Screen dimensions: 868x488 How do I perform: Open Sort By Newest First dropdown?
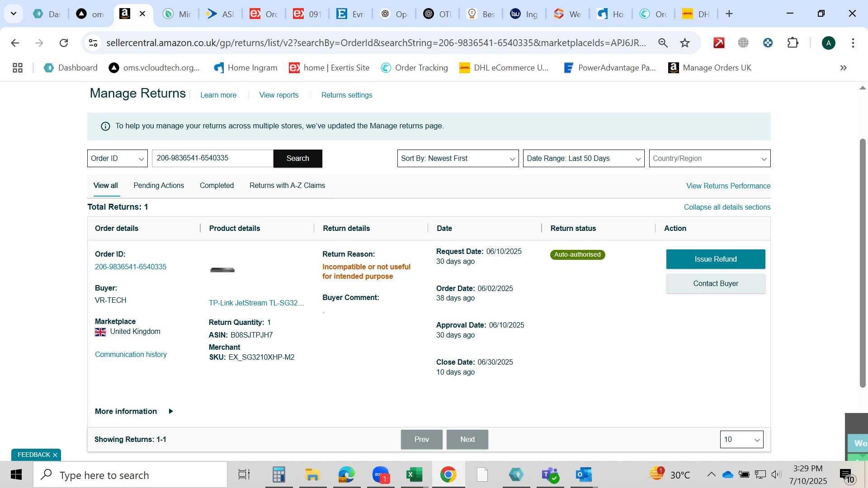458,159
